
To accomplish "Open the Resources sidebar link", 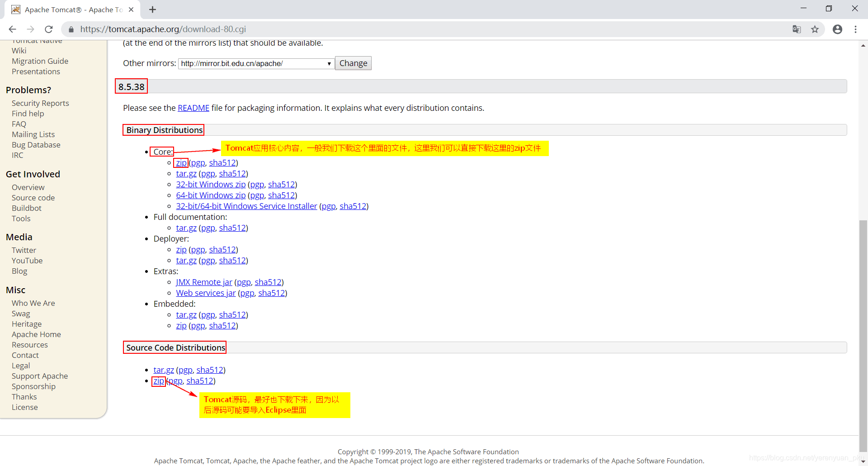I will 29,345.
